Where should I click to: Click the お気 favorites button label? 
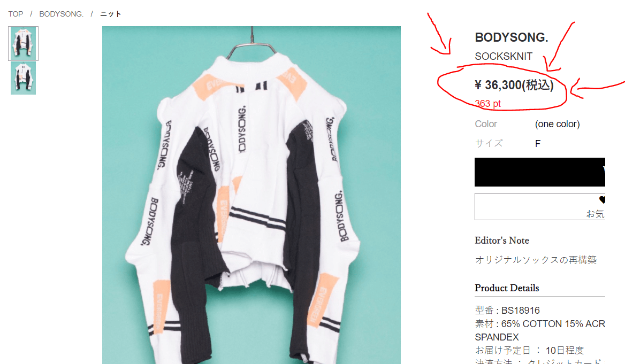(595, 214)
